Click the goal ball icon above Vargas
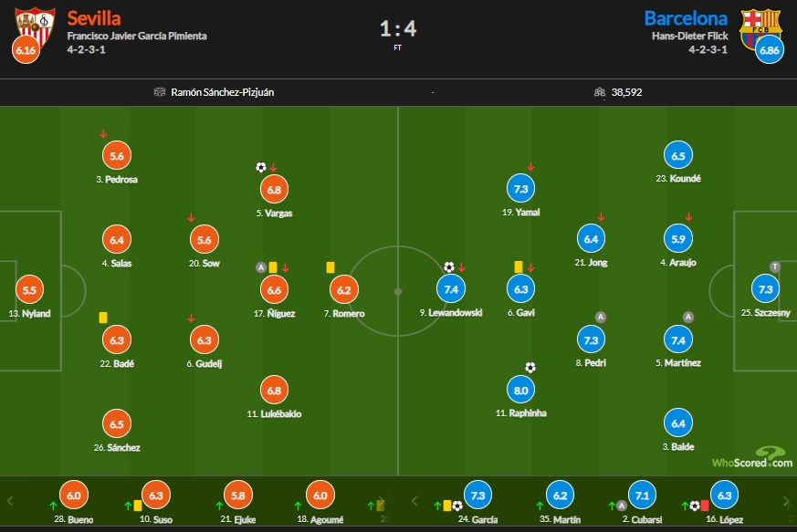 261,167
